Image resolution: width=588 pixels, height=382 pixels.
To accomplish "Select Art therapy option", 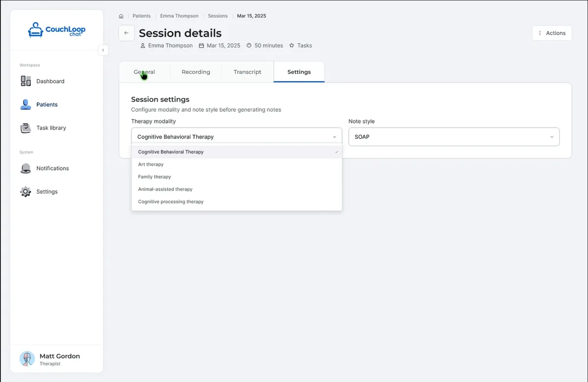I will 151,164.
